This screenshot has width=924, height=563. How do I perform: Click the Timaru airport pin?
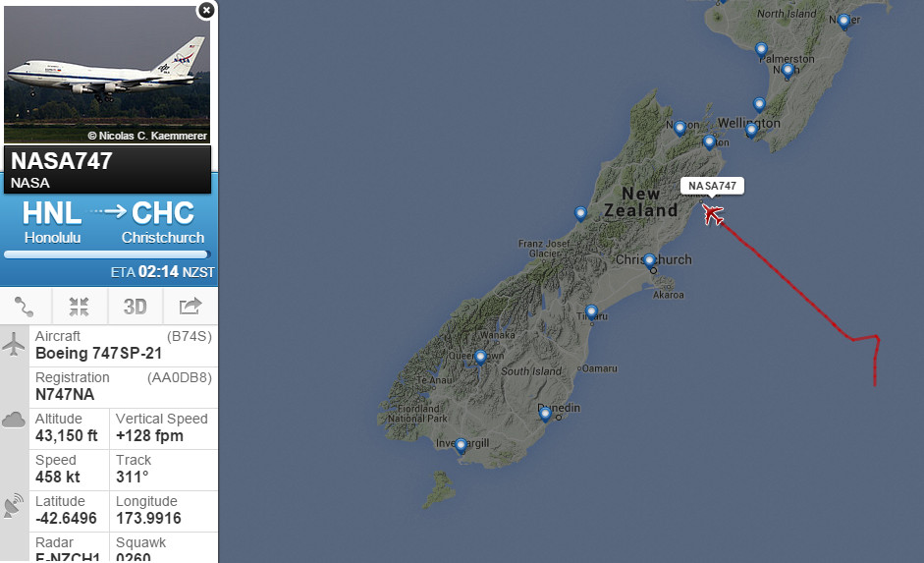[x=592, y=312]
